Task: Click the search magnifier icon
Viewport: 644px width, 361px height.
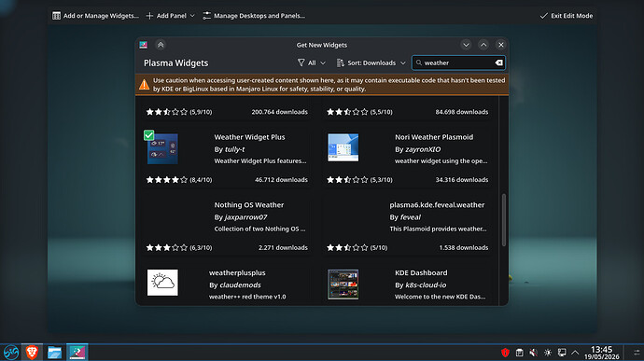Action: tap(418, 62)
